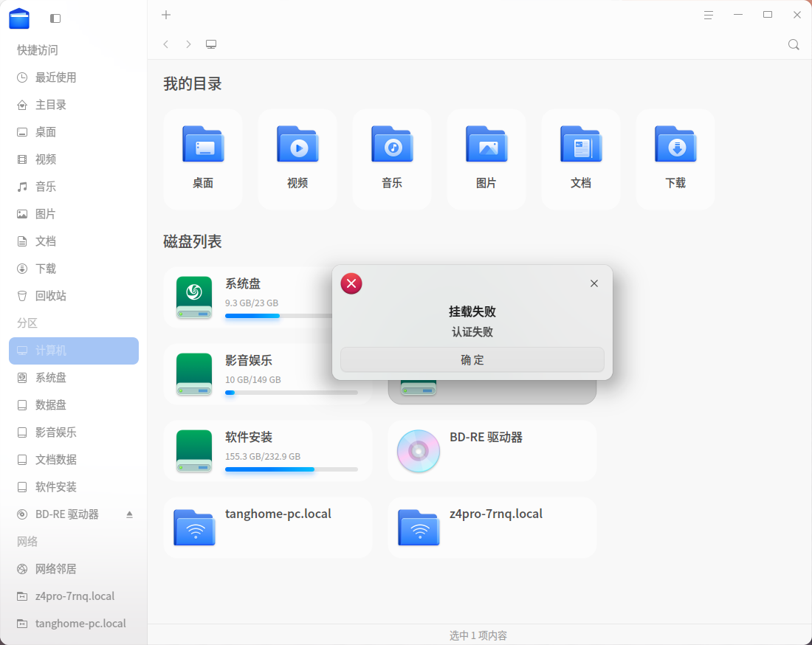Open 文档 in sidebar
This screenshot has width=812, height=645.
(x=74, y=241)
